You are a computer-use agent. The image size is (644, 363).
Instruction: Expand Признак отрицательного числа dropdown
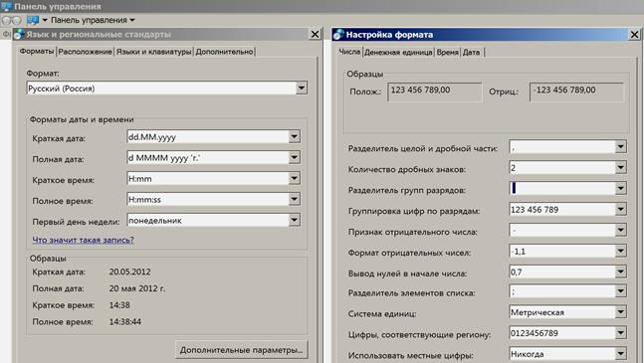[x=620, y=230]
